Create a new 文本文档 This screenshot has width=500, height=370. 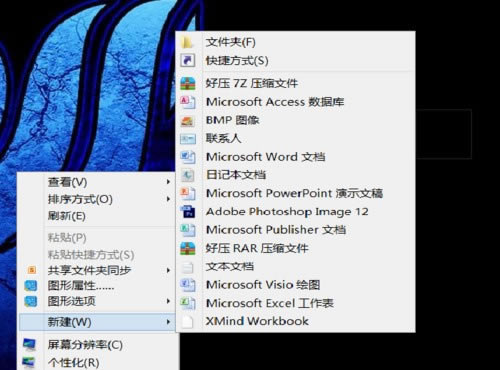(295, 267)
